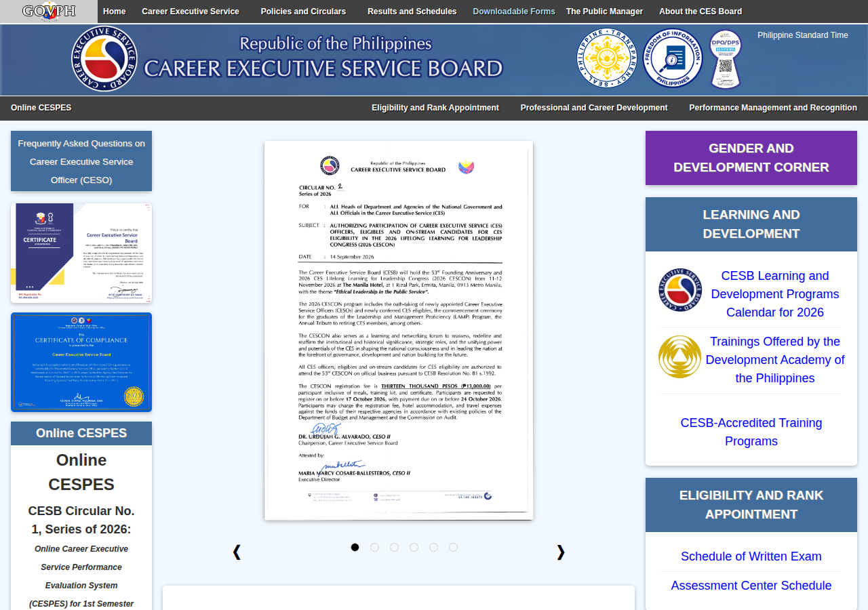Expand the Policies and Circulars menu
This screenshot has height=610, width=868.
pos(303,12)
